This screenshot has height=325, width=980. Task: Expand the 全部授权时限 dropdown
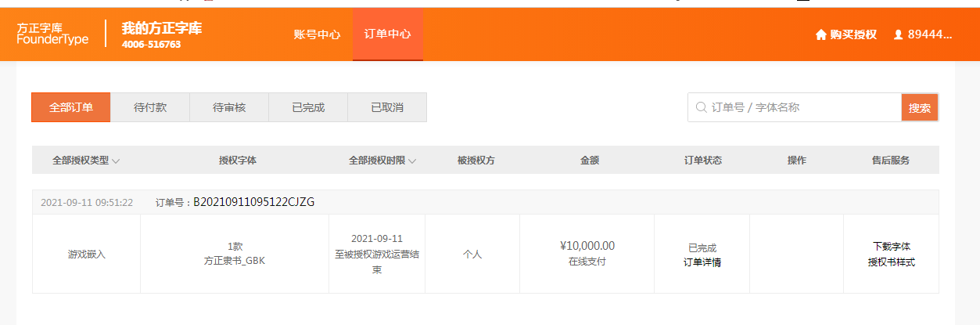[382, 160]
